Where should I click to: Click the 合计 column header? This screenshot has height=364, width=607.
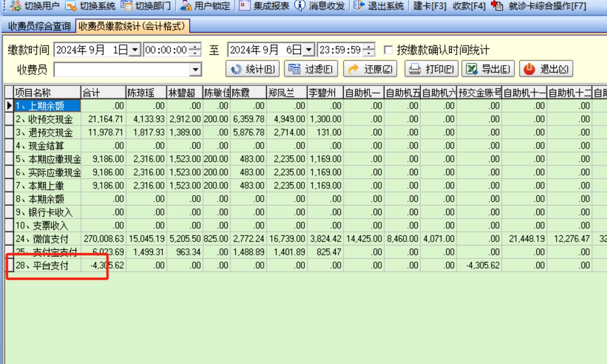click(x=104, y=92)
